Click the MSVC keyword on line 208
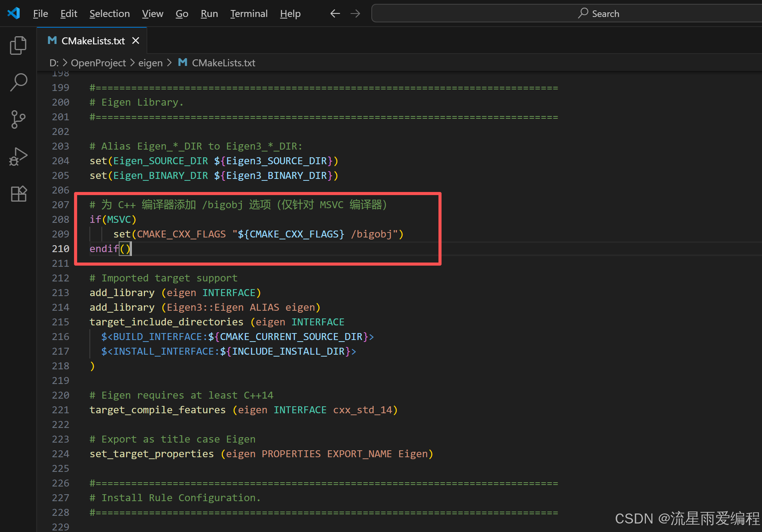 tap(119, 219)
